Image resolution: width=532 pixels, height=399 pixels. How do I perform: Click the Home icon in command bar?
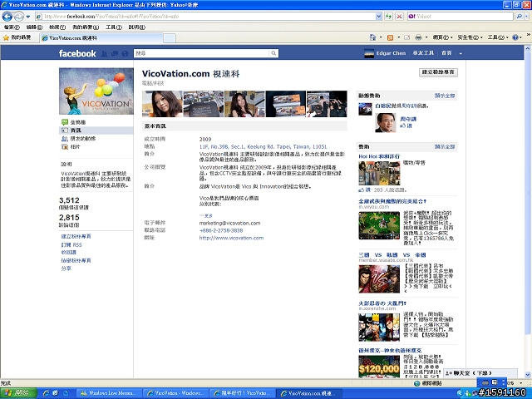372,37
